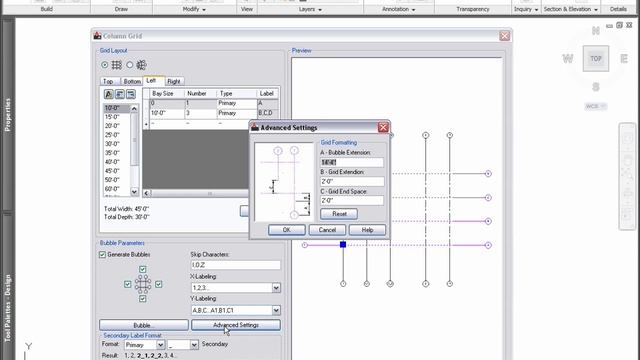Click second bay list toolbar icon
This screenshot has width=640, height=360.
point(120,94)
